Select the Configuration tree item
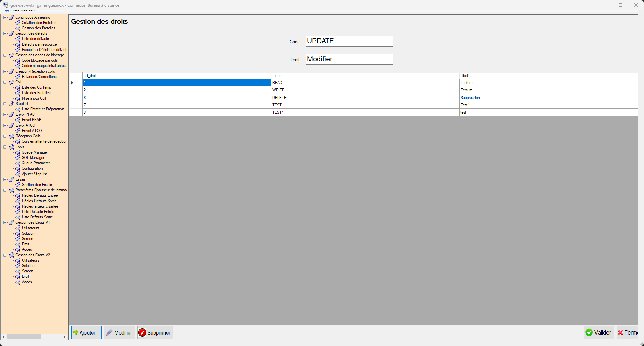 (x=32, y=168)
